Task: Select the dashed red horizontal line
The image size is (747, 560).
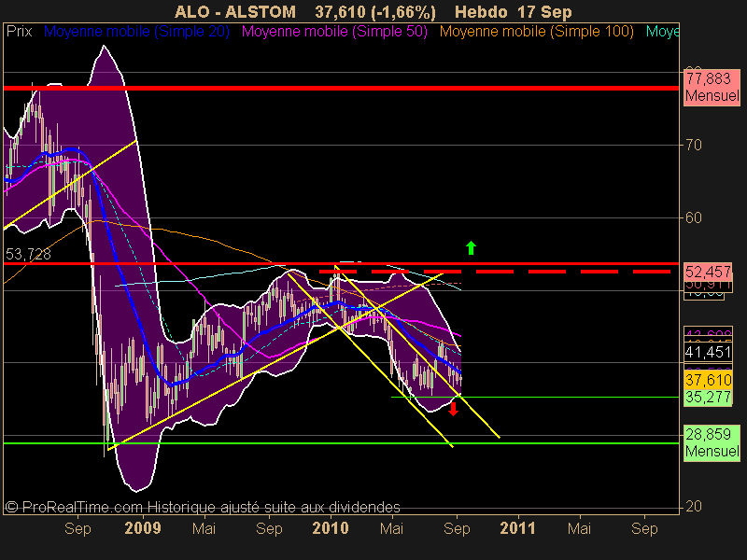Action: 495,272
